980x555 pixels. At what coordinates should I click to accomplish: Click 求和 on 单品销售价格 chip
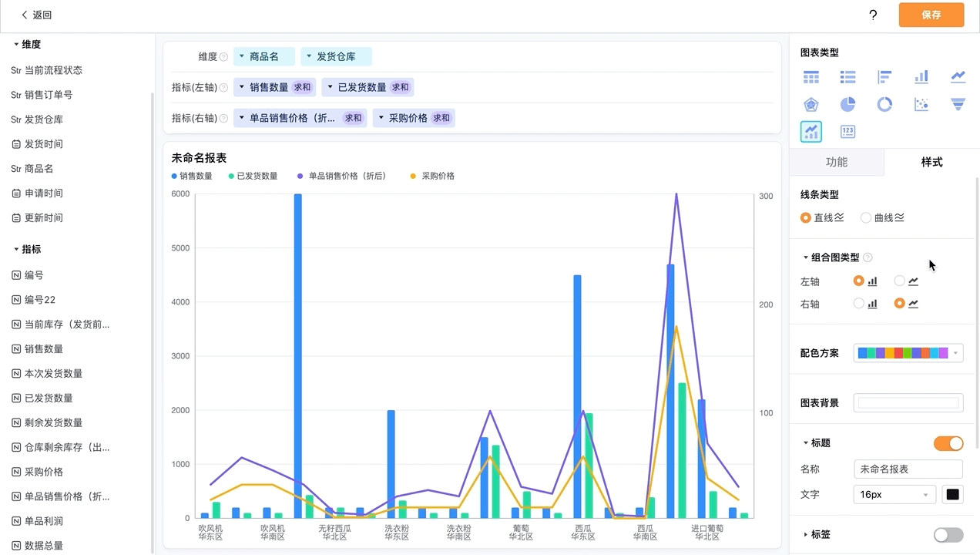click(353, 119)
